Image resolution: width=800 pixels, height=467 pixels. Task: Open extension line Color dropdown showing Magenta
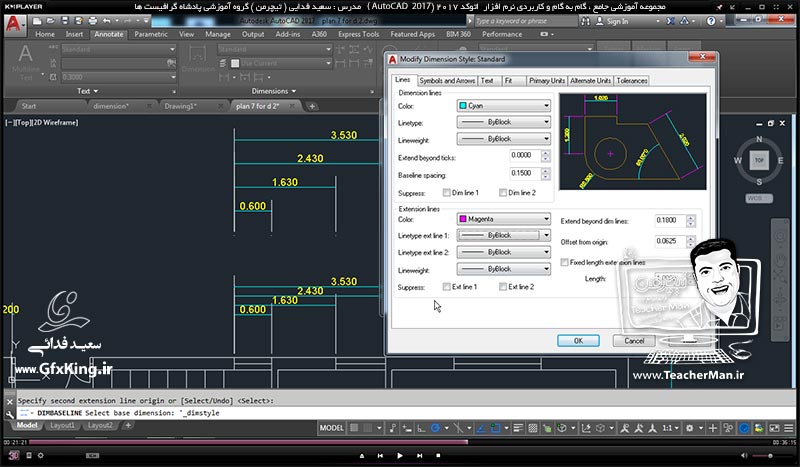(504, 219)
